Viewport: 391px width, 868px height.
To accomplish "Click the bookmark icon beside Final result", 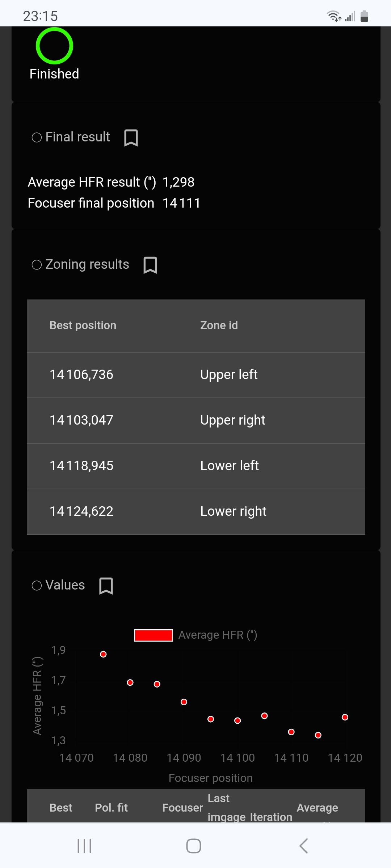I will pyautogui.click(x=131, y=138).
